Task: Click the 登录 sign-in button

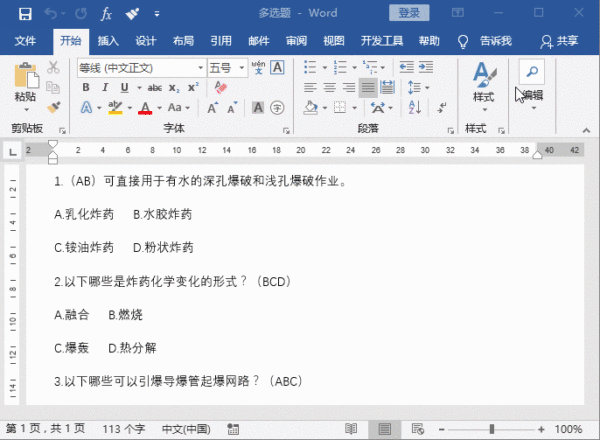Action: pyautogui.click(x=409, y=13)
